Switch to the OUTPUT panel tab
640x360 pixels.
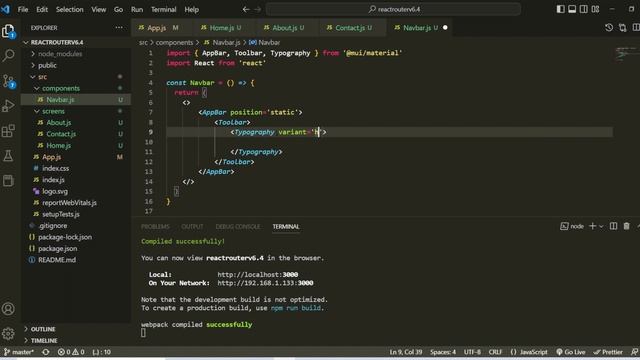[192, 227]
